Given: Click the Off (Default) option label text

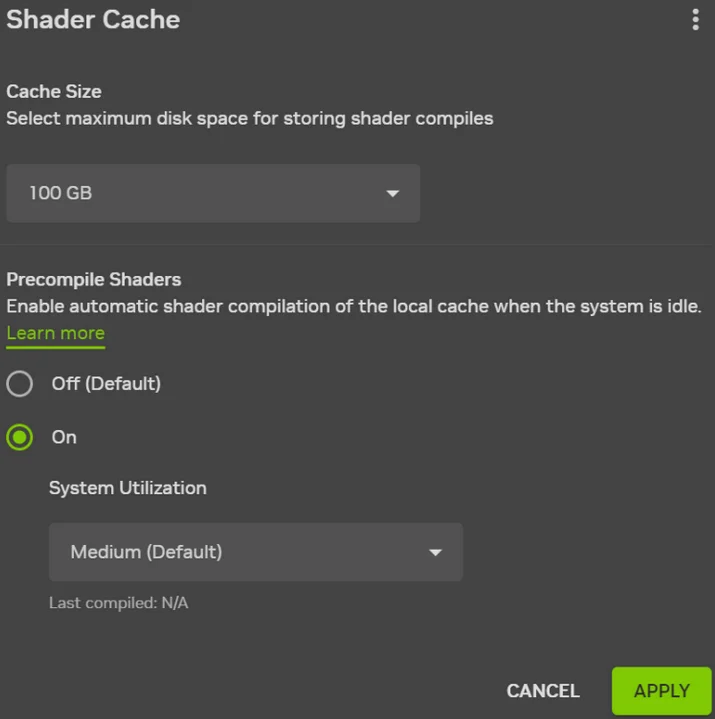Looking at the screenshot, I should [x=106, y=383].
